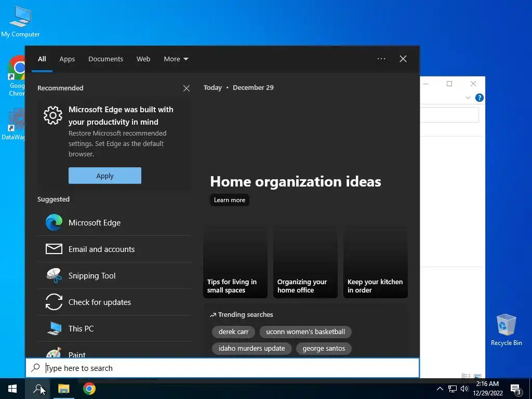
Task: Open help in the background window
Action: pos(480,98)
